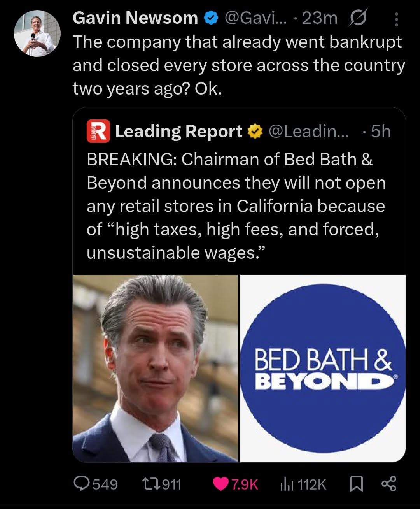Click the quoted tweet 5h timestamp

[381, 132]
